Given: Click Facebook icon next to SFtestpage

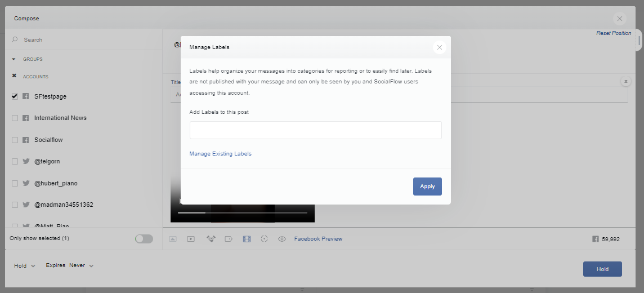Looking at the screenshot, I should pyautogui.click(x=25, y=96).
